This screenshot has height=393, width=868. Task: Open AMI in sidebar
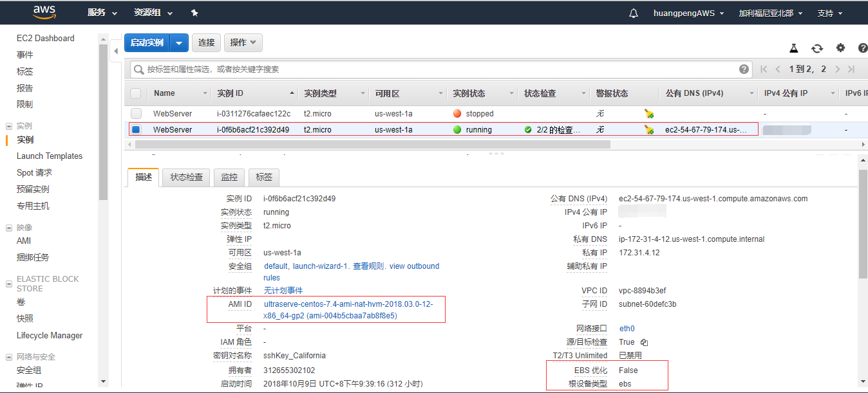[x=24, y=241]
